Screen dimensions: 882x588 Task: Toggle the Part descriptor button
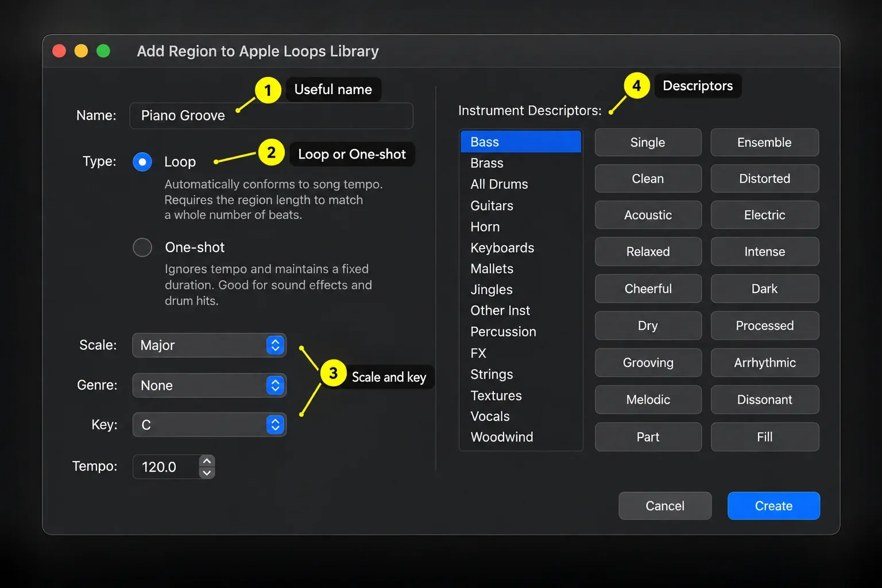pyautogui.click(x=648, y=437)
